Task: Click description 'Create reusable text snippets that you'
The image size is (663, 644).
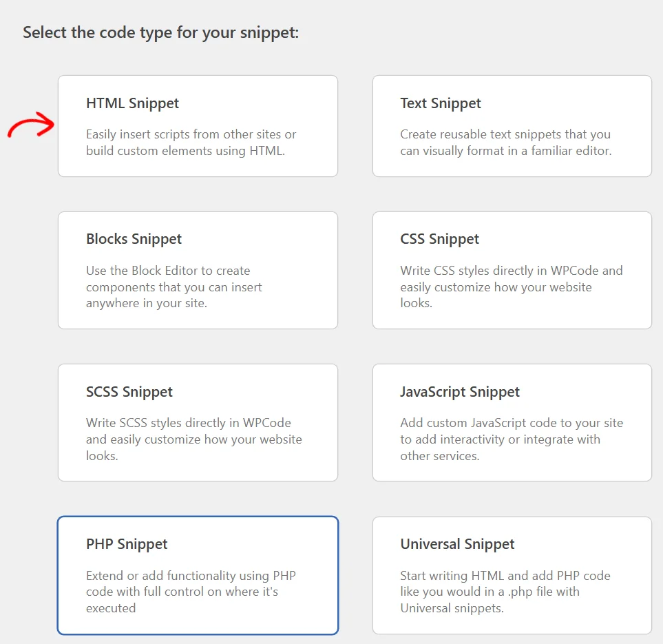Action: pyautogui.click(x=505, y=134)
